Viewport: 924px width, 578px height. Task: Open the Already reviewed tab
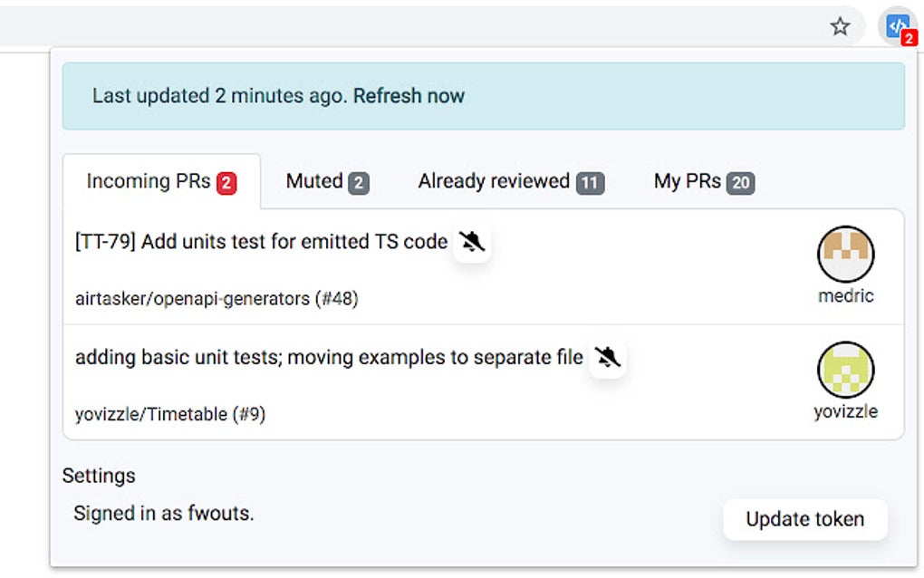point(494,181)
